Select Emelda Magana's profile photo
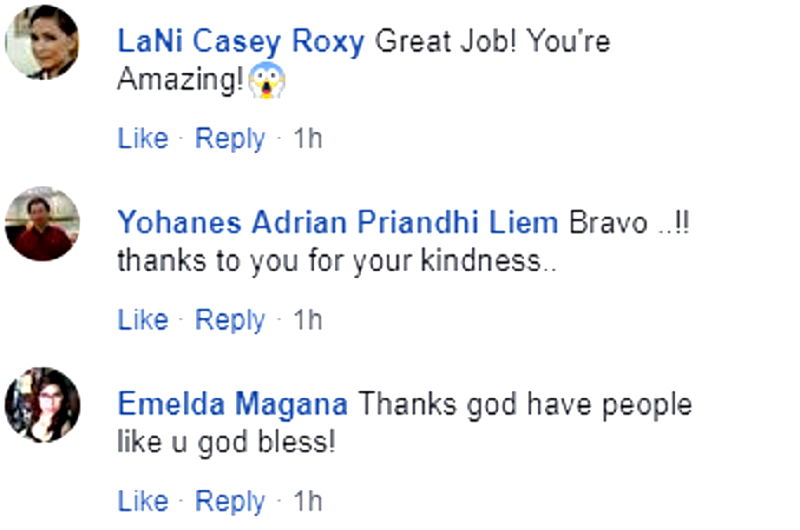Image resolution: width=800 pixels, height=530 pixels. (42, 405)
